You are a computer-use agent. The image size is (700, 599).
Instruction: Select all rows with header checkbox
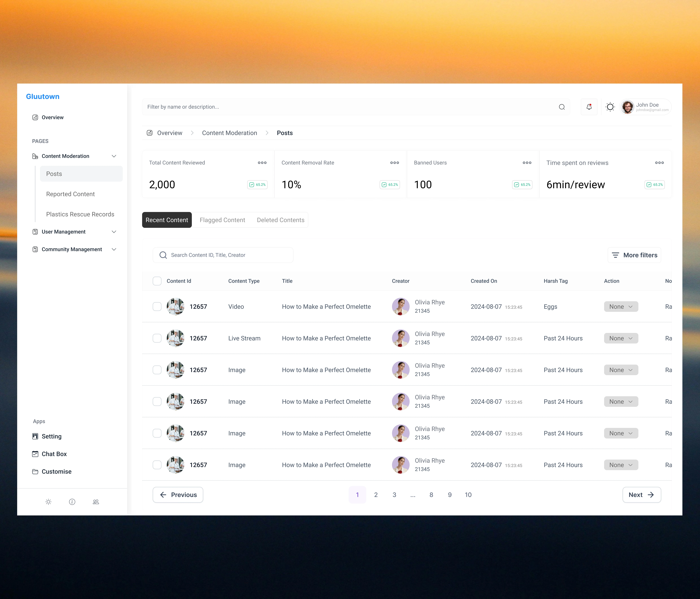(157, 281)
